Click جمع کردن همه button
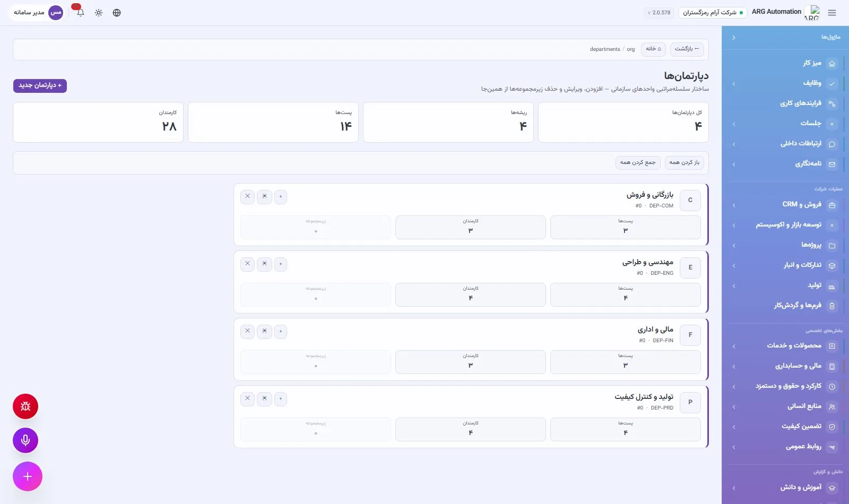Screen dimensions: 849x504 pyautogui.click(x=638, y=163)
